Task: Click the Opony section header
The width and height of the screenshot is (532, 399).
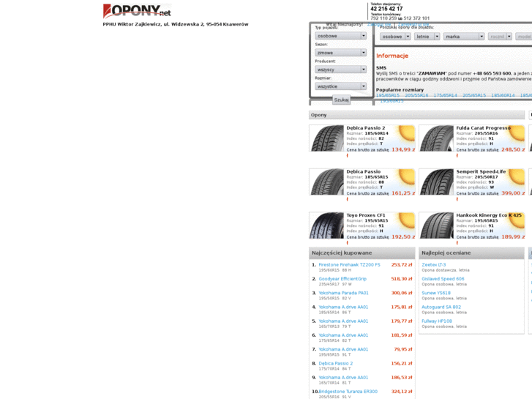Action: pos(416,115)
